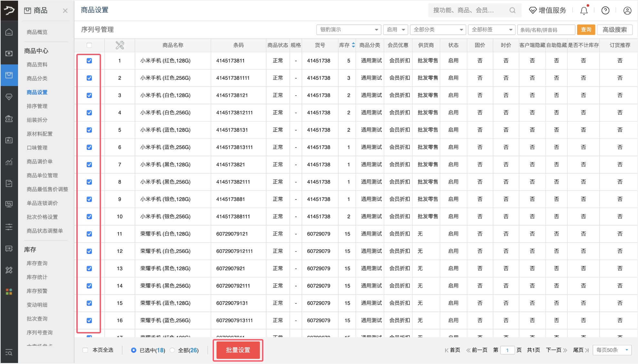Uncheck row 1 小米手机 (红色,128G) checkbox
Image resolution: width=638 pixels, height=364 pixels.
coord(89,61)
